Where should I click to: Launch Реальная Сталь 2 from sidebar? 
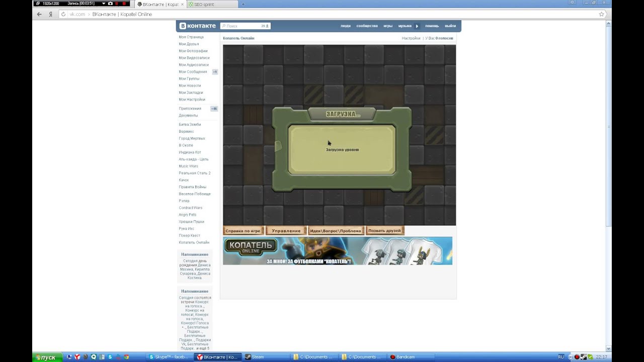pyautogui.click(x=195, y=173)
